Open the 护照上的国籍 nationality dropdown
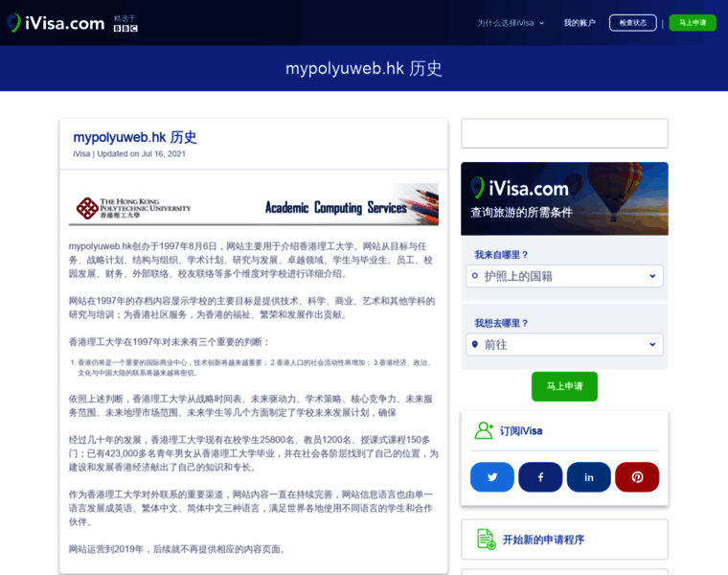 (564, 276)
